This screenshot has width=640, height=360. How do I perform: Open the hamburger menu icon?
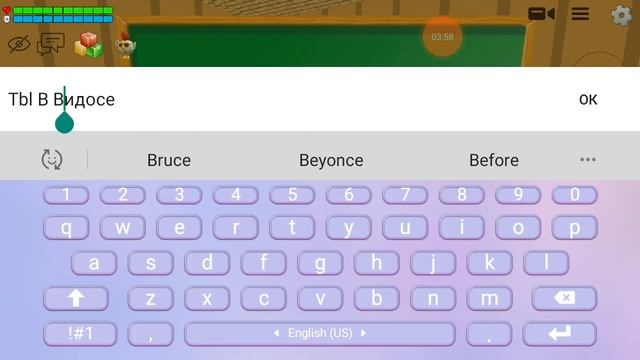click(x=580, y=14)
